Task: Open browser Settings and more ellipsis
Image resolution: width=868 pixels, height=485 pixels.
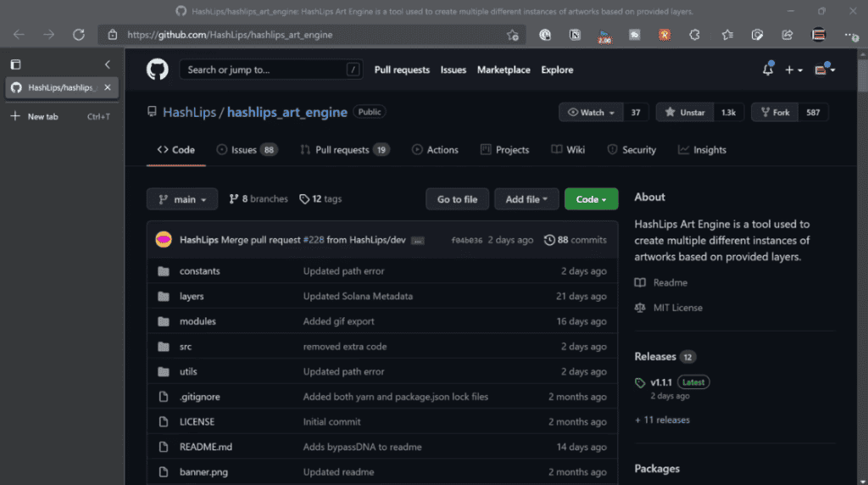Action: 851,36
